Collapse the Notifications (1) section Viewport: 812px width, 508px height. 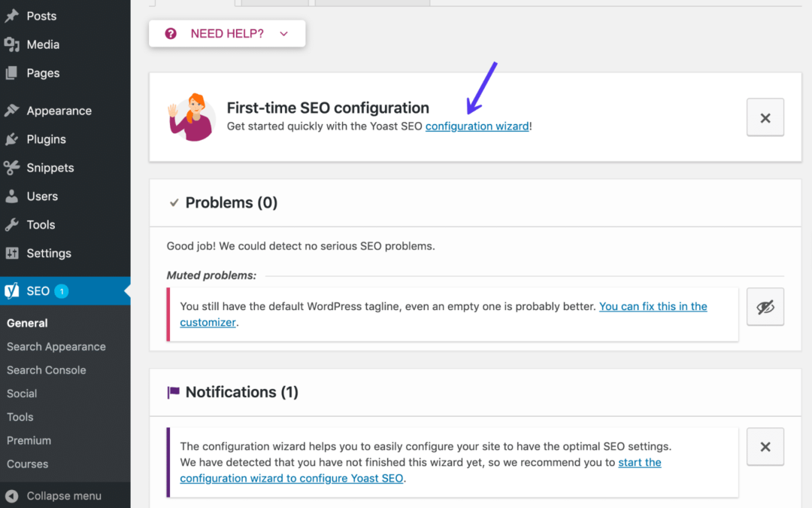click(475, 392)
